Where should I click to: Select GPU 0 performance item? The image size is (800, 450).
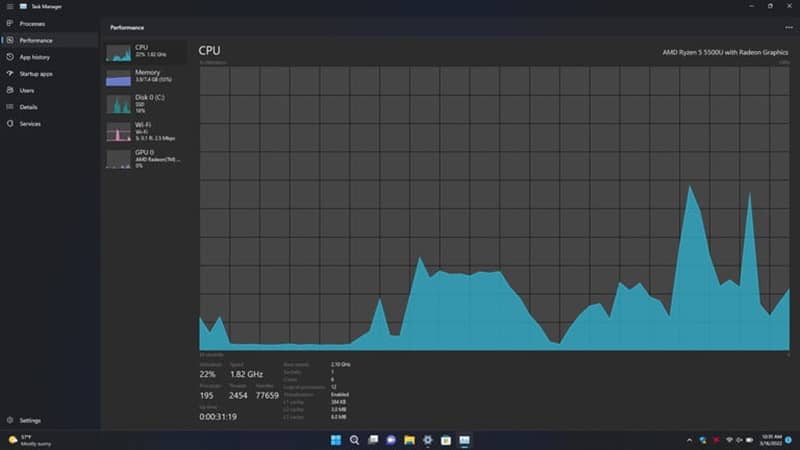(x=146, y=158)
